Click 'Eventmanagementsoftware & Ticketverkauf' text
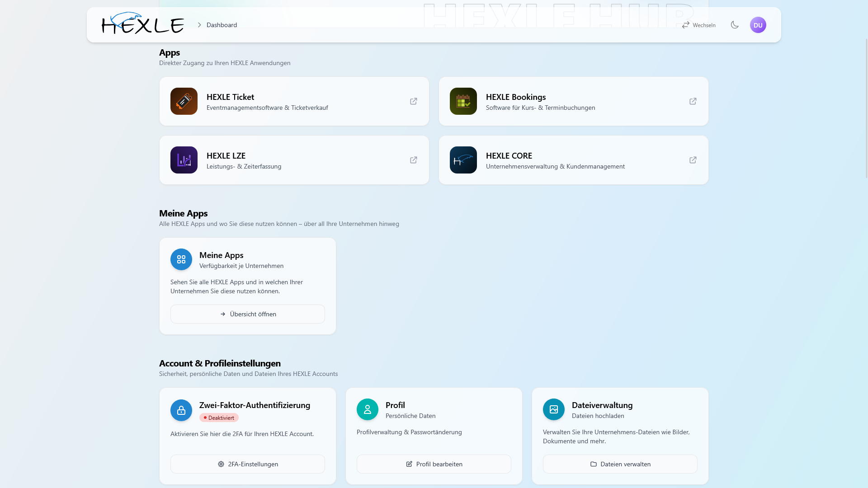The image size is (868, 488). click(267, 108)
